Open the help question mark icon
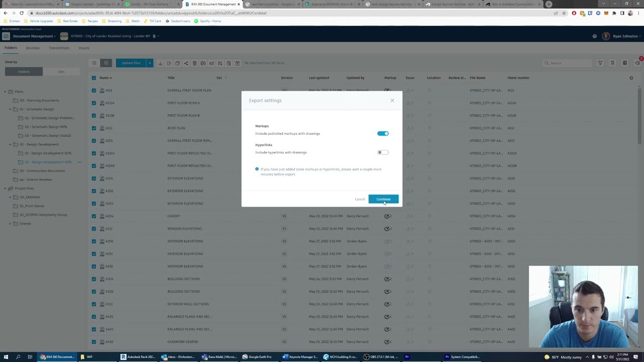Viewport: 644px width, 362px height. tap(595, 36)
